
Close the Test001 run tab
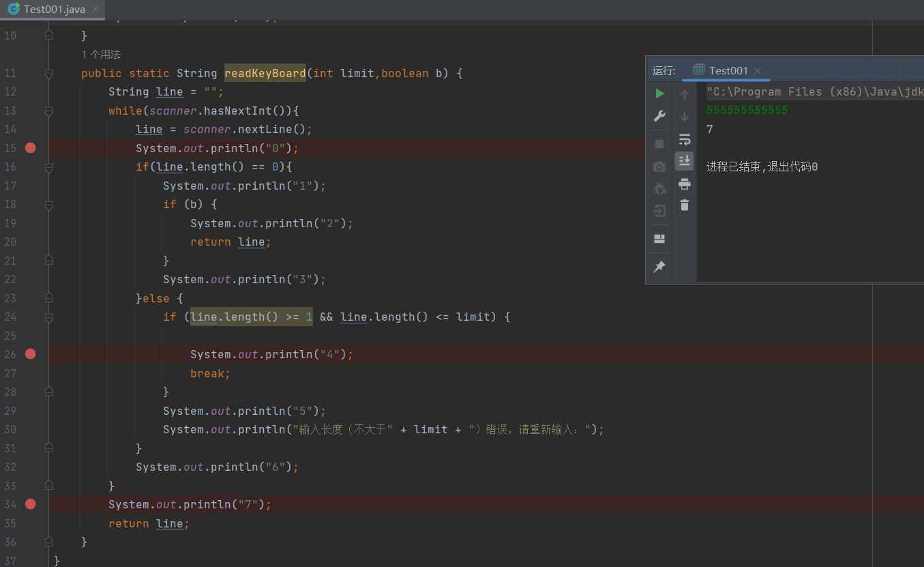(x=758, y=71)
